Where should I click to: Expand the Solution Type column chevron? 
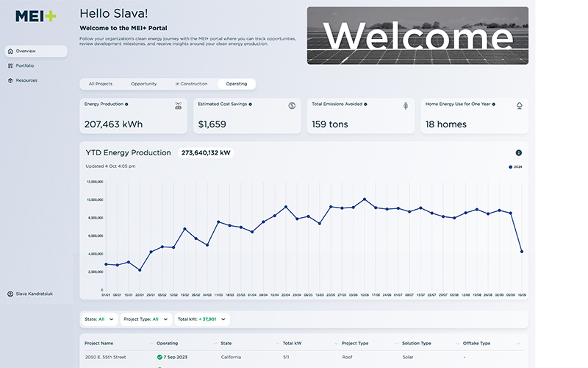pyautogui.click(x=457, y=344)
